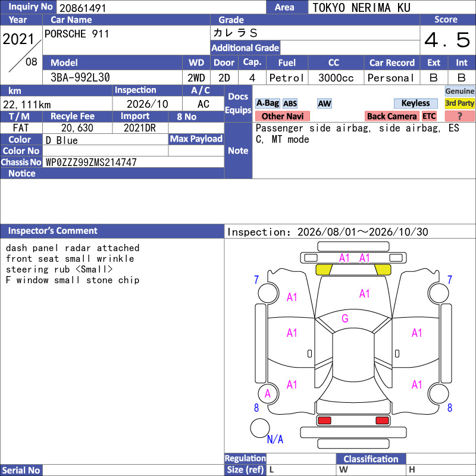Click the model code 3BA-992L30
The image size is (476, 476).
[x=80, y=78]
